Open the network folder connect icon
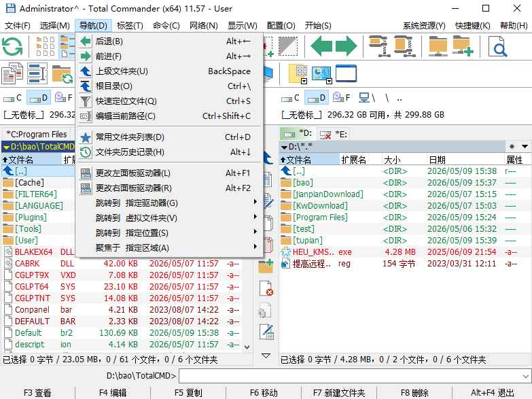Screen dimensions: 532x399 438,46
